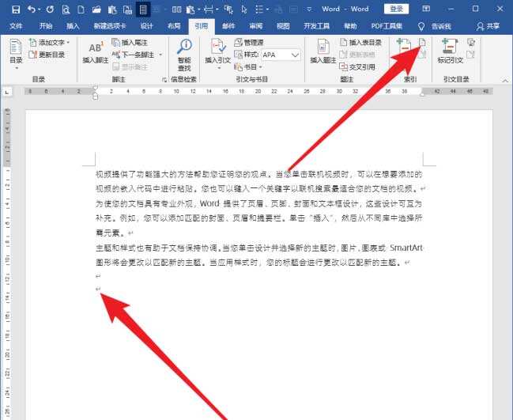This screenshot has width=513, height=420.
Task: Click the Insert Index icon in 索引 group
Action: 422,42
